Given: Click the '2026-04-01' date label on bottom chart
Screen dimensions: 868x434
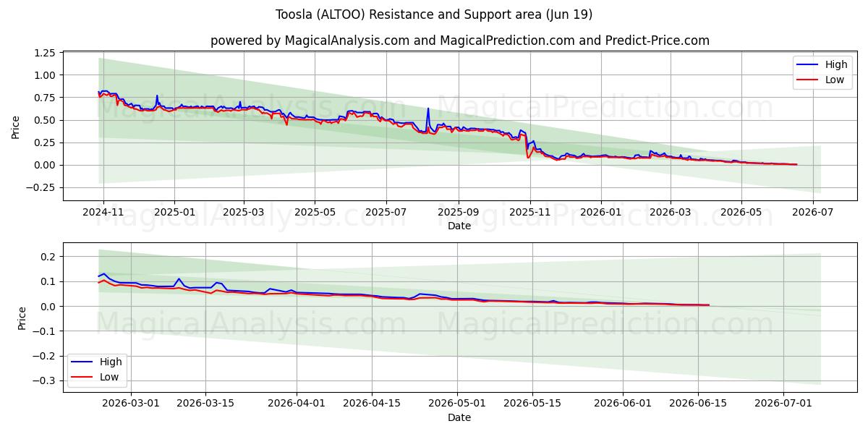Looking at the screenshot, I should click(x=297, y=404).
